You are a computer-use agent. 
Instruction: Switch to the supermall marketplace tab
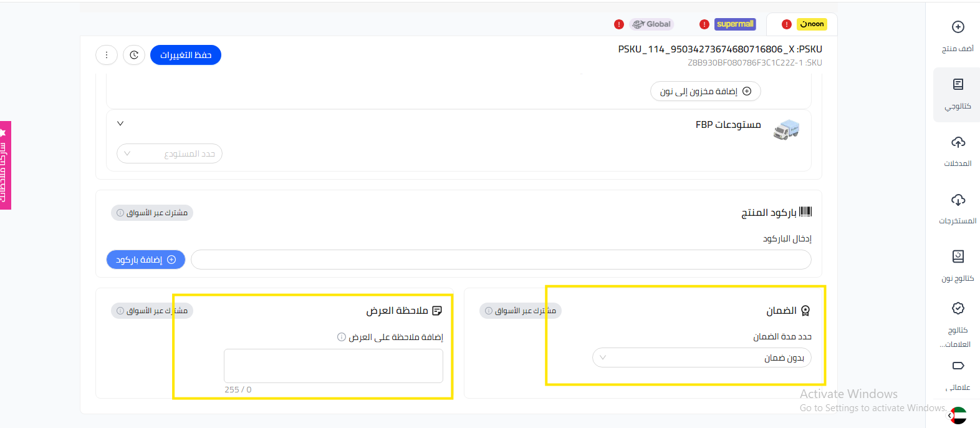tap(736, 24)
